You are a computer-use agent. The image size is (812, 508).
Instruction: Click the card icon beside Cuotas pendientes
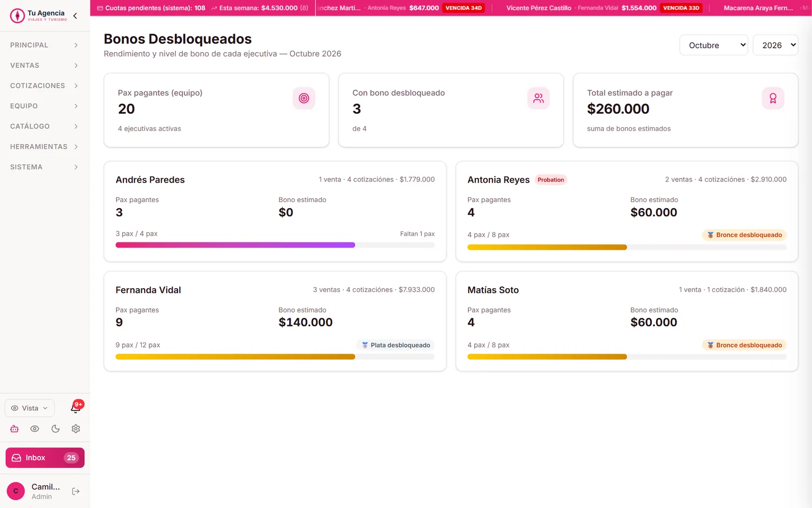coord(100,8)
